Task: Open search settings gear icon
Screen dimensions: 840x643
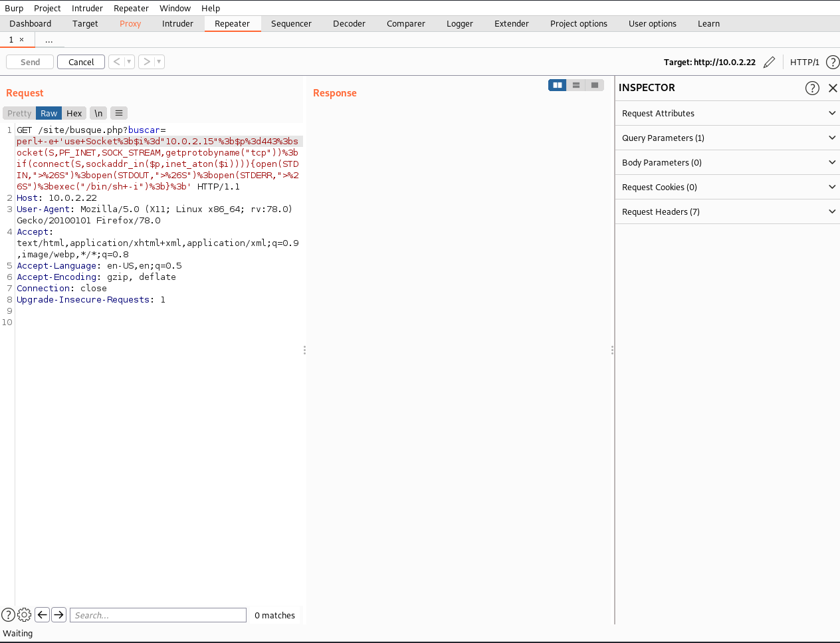Action: point(25,614)
